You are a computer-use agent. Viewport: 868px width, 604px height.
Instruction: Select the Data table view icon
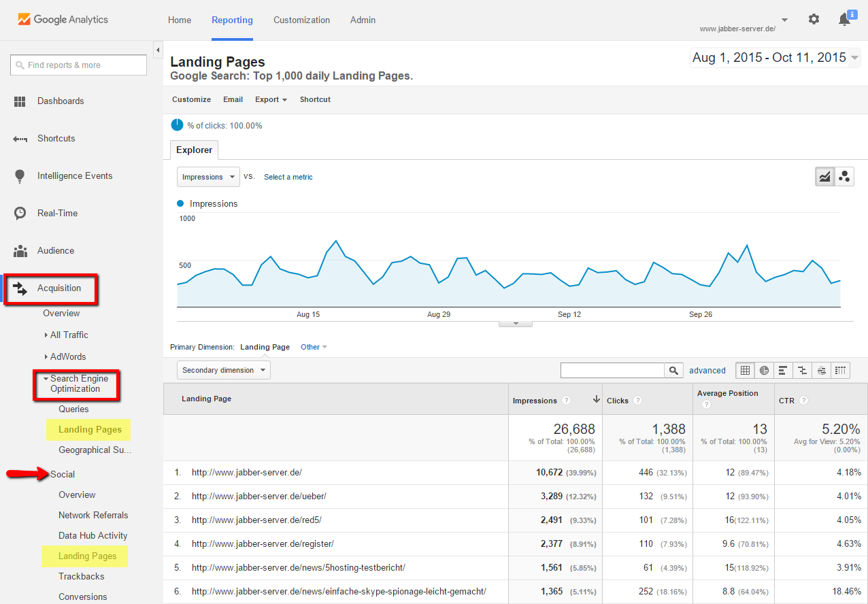(x=746, y=370)
